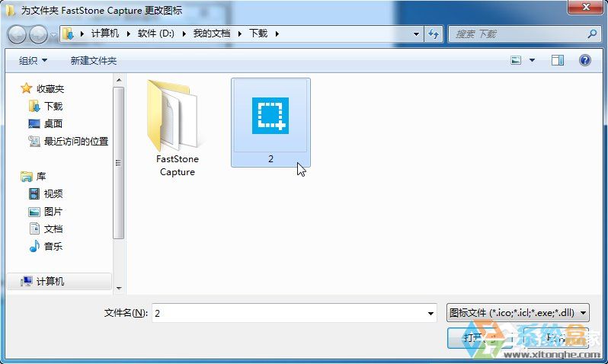The image size is (608, 364).
Task: Click the 文件名 text input field
Action: (x=290, y=313)
